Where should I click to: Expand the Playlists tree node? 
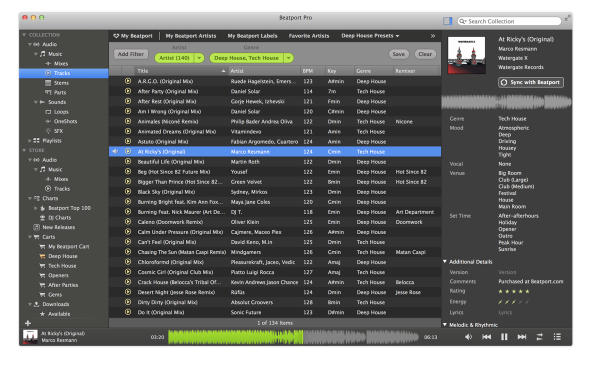point(30,140)
